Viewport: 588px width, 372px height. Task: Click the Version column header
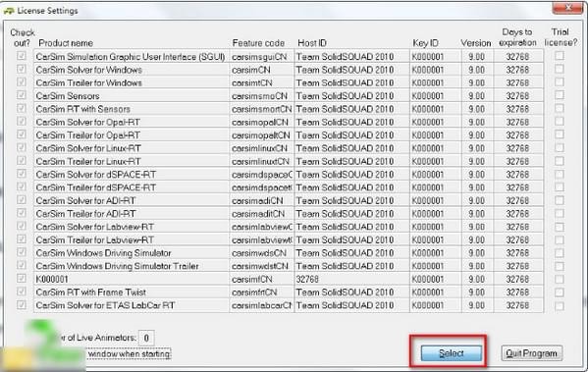(x=476, y=43)
